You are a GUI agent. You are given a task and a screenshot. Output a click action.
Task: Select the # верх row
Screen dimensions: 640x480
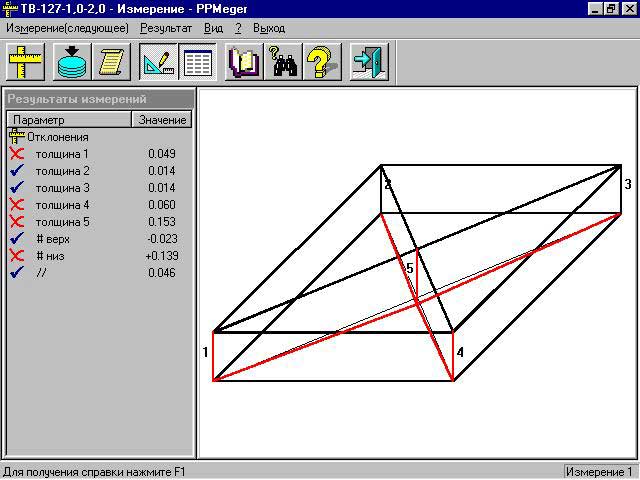click(x=100, y=239)
